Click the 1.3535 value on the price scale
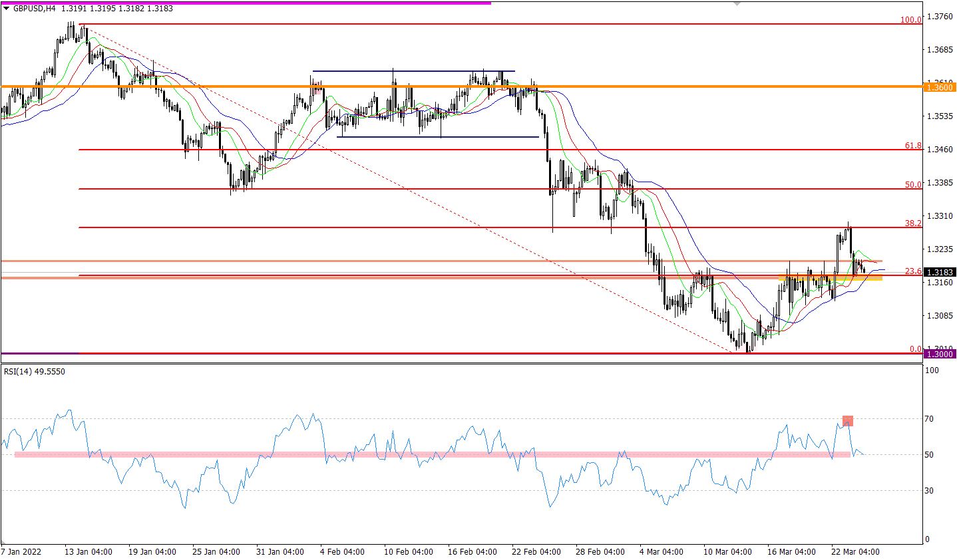This screenshot has width=957, height=560. [940, 116]
